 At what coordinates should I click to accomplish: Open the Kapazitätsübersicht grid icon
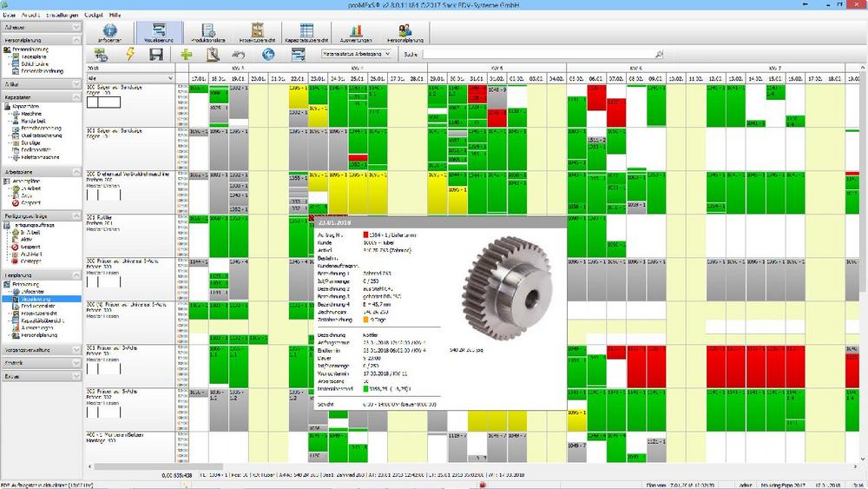[x=306, y=33]
